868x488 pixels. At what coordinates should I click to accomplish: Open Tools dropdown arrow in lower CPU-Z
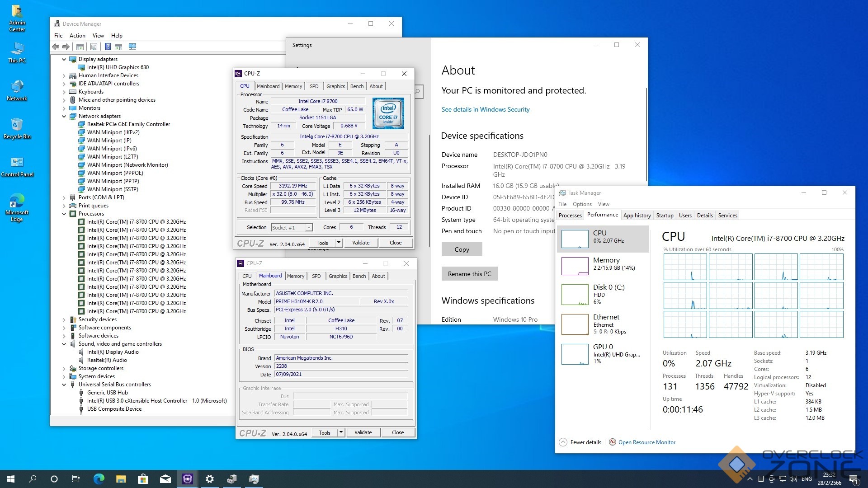(x=341, y=432)
